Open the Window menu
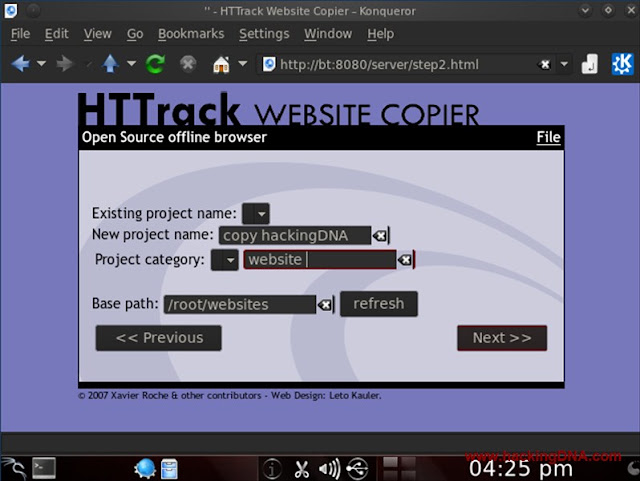This screenshot has width=640, height=481. coord(328,33)
